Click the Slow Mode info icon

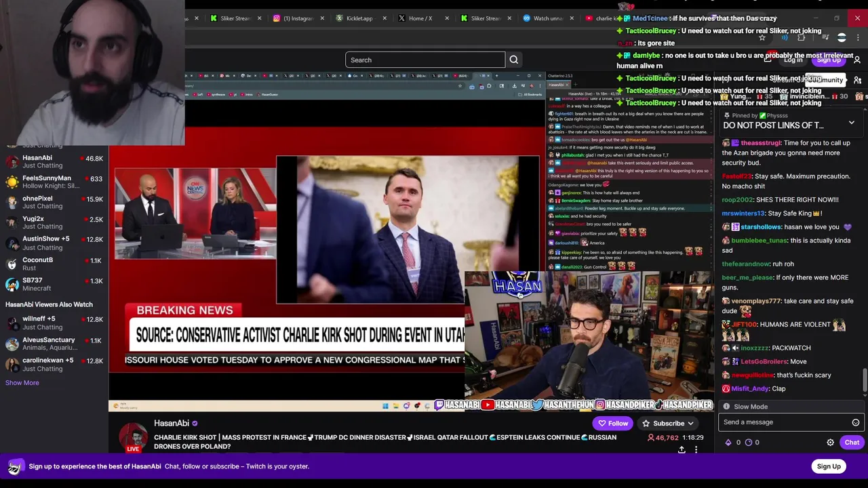pyautogui.click(x=726, y=407)
